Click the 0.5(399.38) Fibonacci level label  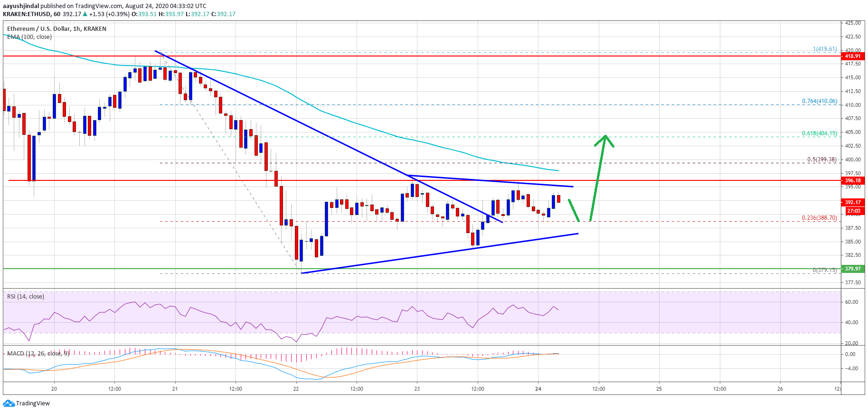(822, 159)
